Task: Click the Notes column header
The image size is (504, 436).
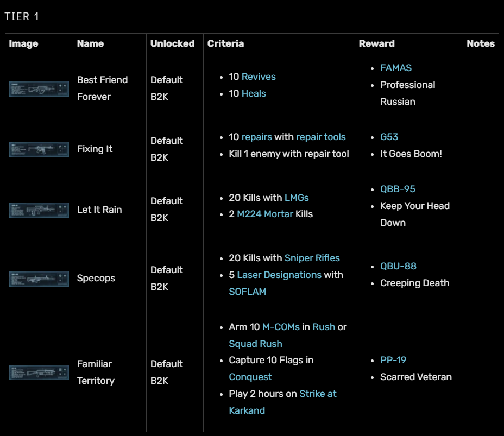Action: point(481,43)
